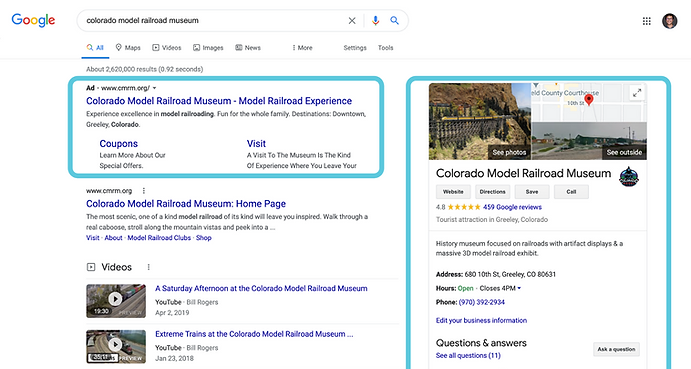The height and width of the screenshot is (369, 691).
Task: Open the ad Colorado Model Railroad Museum headline
Action: [219, 101]
